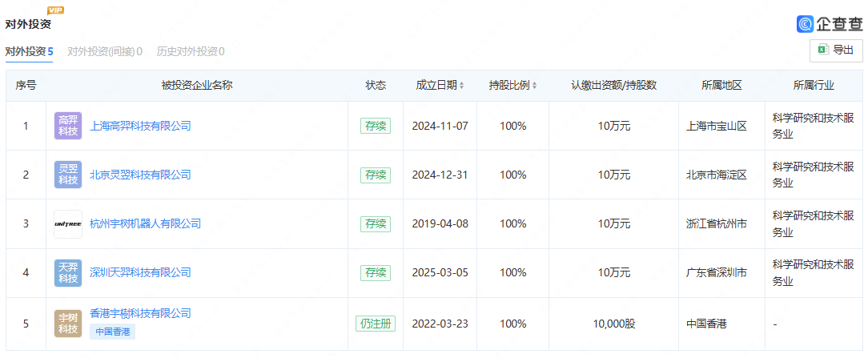The image size is (868, 358).
Task: Click the VIP badge above 对外投资
Action: click(x=55, y=10)
